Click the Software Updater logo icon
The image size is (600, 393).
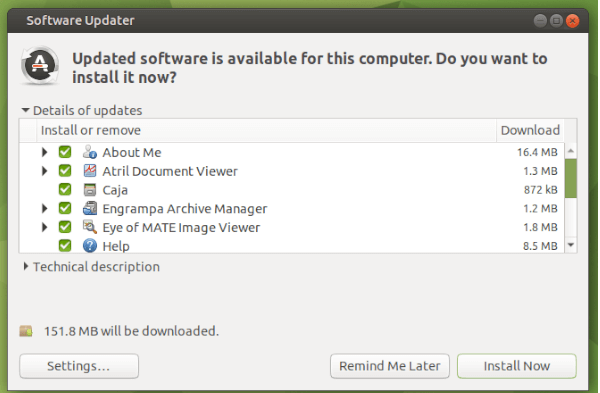click(x=40, y=65)
